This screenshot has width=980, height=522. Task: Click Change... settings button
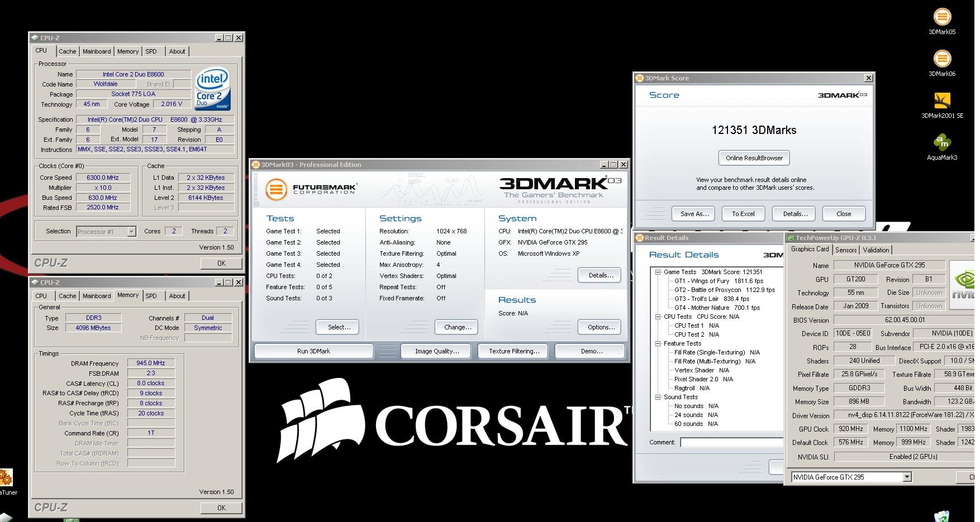coord(458,327)
